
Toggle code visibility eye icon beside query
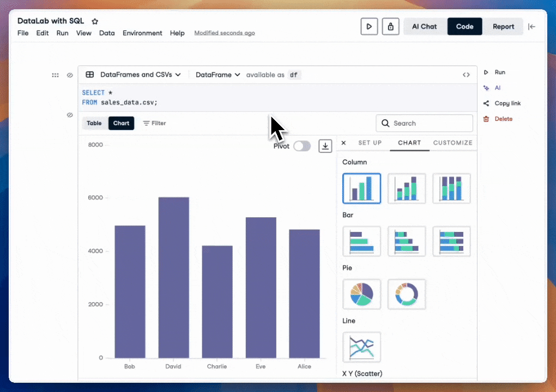click(70, 75)
